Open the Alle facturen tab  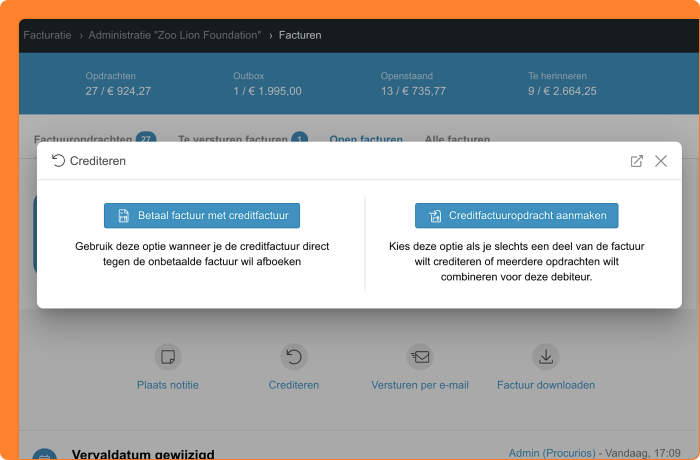[457, 139]
